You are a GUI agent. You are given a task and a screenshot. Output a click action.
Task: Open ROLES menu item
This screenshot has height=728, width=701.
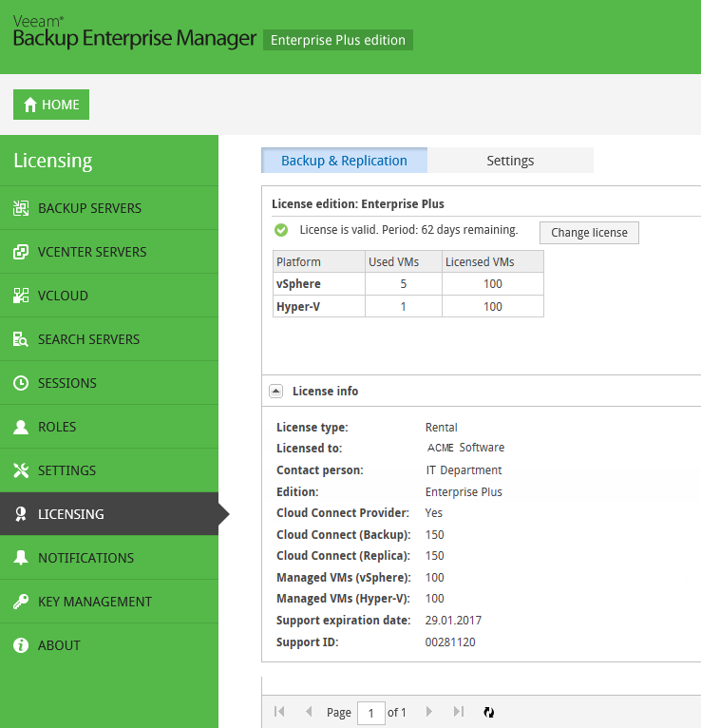(109, 427)
